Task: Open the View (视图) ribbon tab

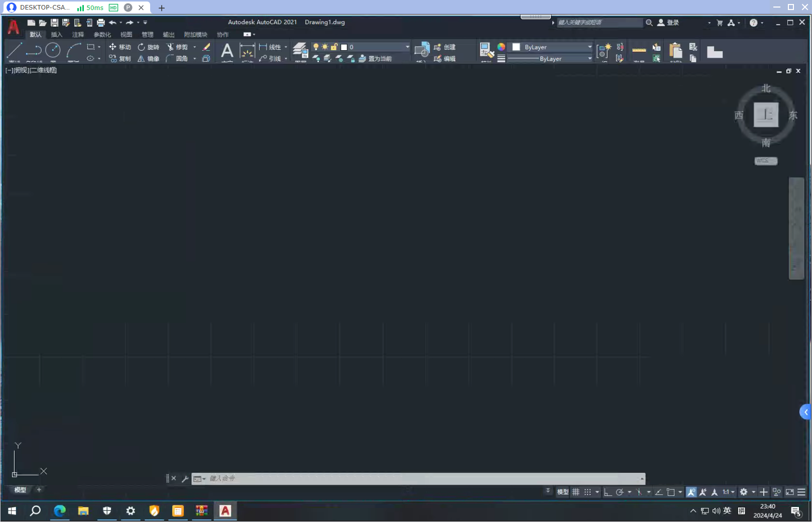Action: click(126, 35)
